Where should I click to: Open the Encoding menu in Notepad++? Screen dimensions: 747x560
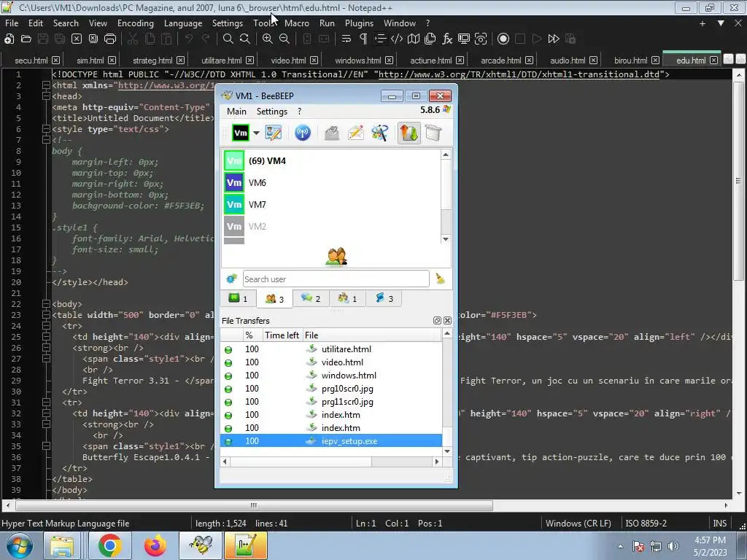point(135,23)
